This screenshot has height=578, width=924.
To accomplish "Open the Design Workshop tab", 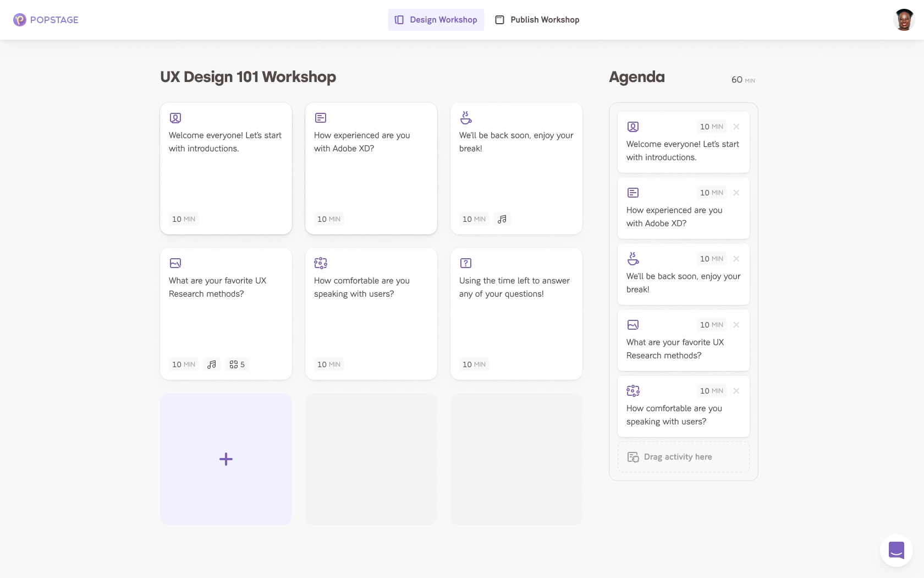I will pyautogui.click(x=436, y=20).
